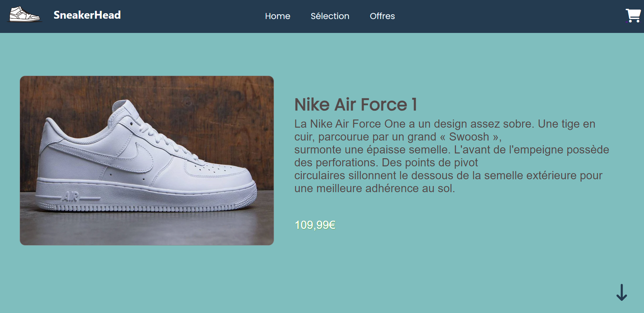The image size is (644, 313).
Task: Navigate to the Offres section
Action: pos(382,16)
